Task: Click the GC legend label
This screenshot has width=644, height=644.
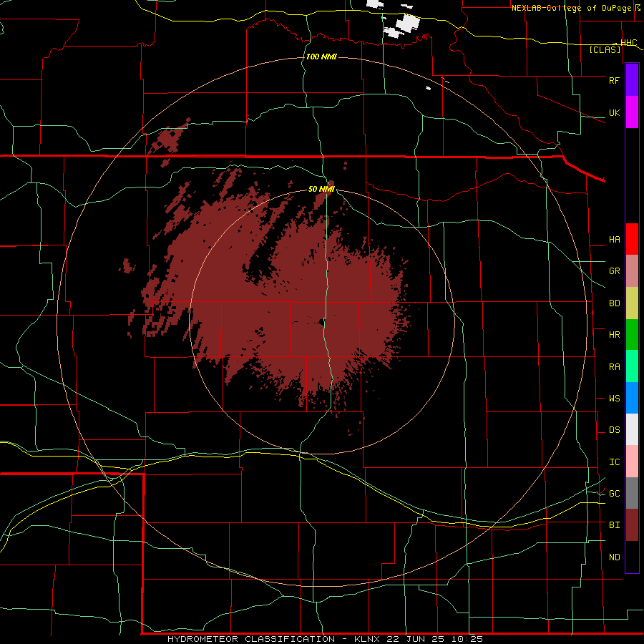Action: coord(614,494)
